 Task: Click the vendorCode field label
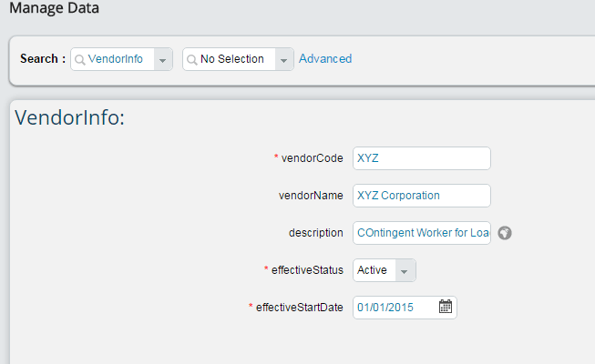[312, 158]
